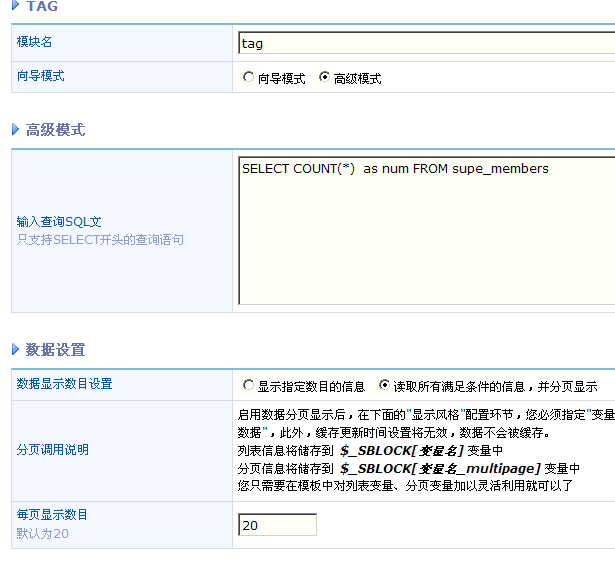Click the 分页调用说明 label
615x573 pixels.
tap(53, 449)
